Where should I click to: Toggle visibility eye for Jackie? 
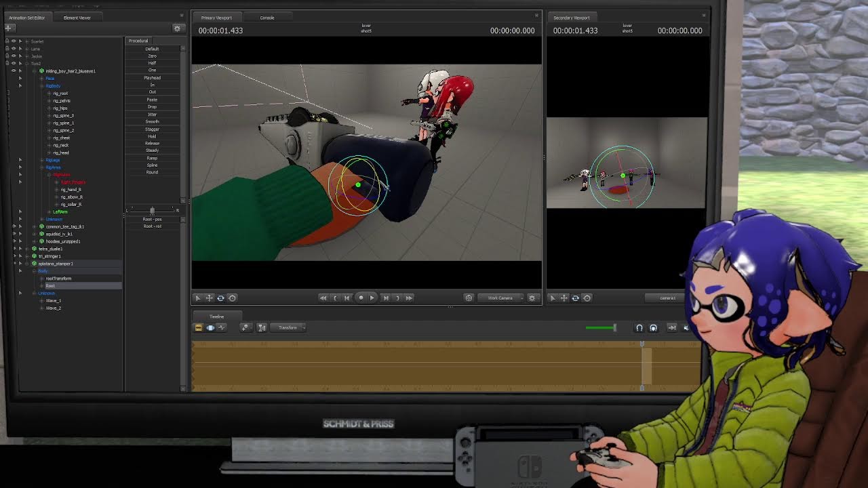click(x=14, y=56)
